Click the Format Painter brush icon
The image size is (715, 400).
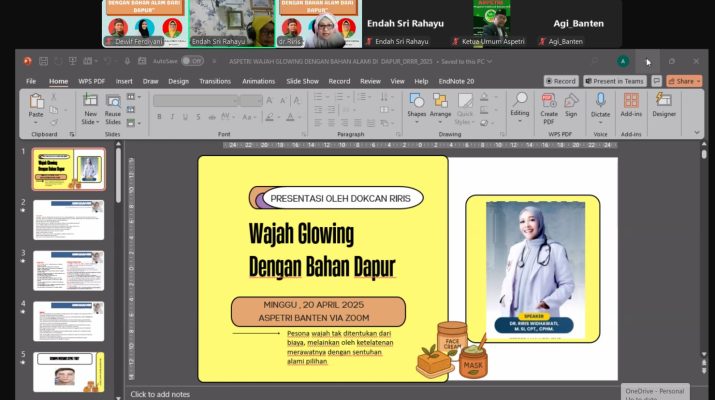(54, 122)
